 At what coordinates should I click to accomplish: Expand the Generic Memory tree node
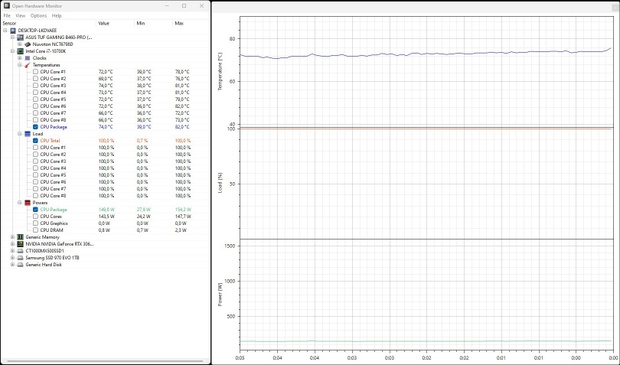point(13,237)
